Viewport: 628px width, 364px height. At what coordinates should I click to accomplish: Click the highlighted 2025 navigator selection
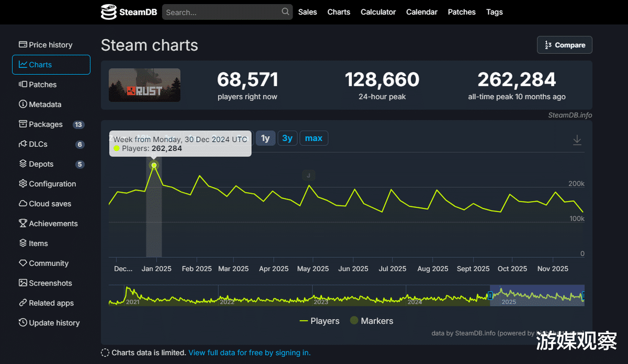pos(537,295)
